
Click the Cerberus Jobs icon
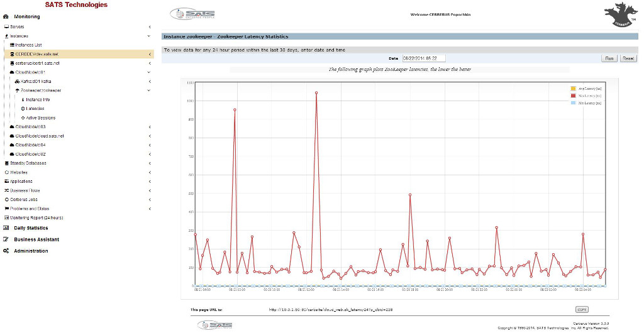point(6,199)
